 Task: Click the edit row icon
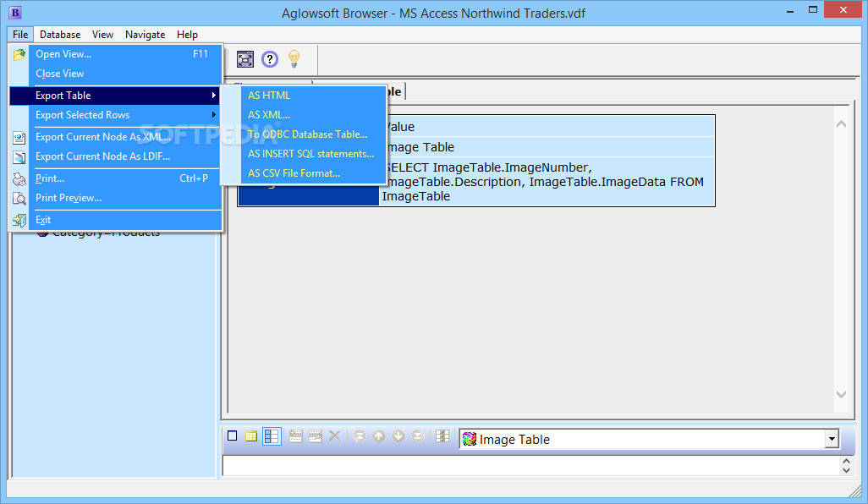pyautogui.click(x=316, y=436)
